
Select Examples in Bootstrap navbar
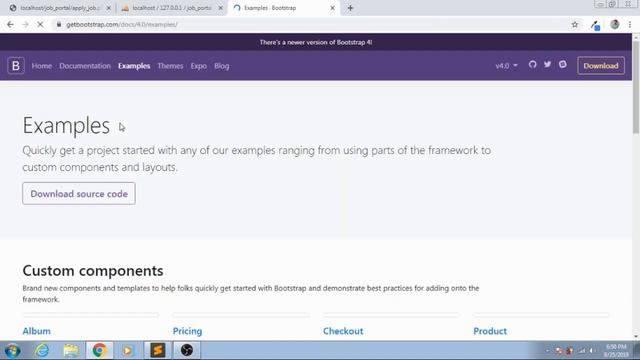134,66
